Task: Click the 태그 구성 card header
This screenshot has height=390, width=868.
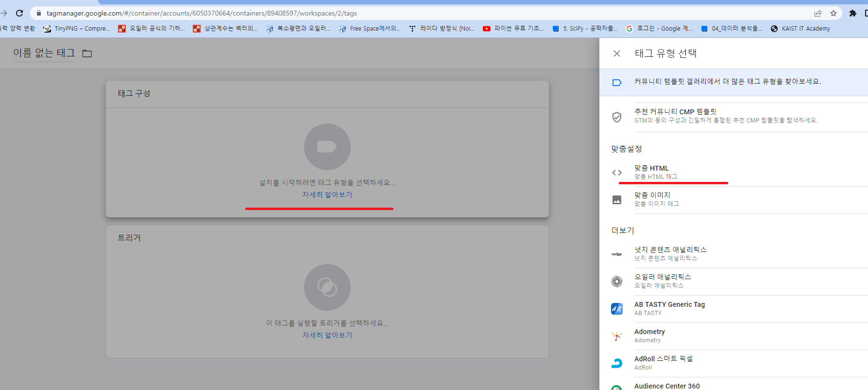Action: coord(327,94)
